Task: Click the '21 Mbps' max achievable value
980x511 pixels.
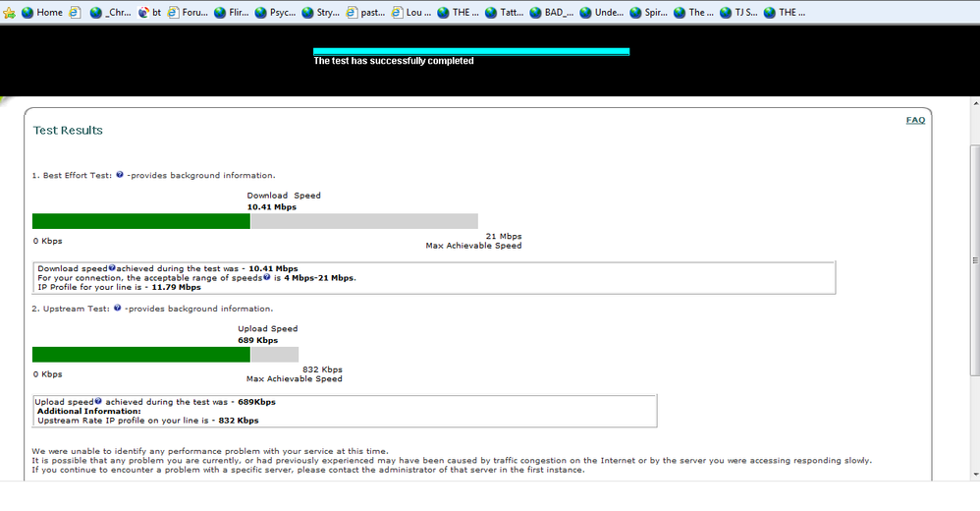Action: coord(504,237)
